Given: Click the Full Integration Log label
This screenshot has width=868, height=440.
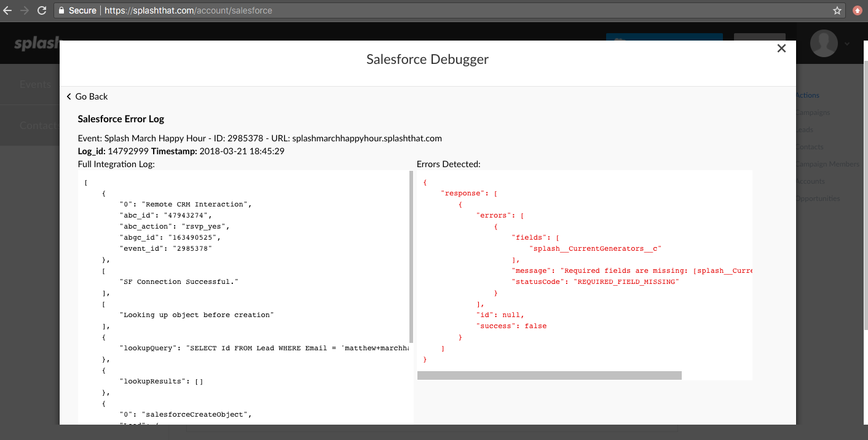Looking at the screenshot, I should click(x=117, y=164).
